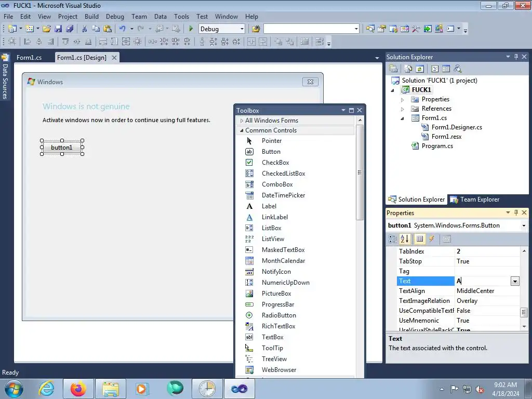The width and height of the screenshot is (532, 399).
Task: Open the Text property value dropdown arrow
Action: 515,281
